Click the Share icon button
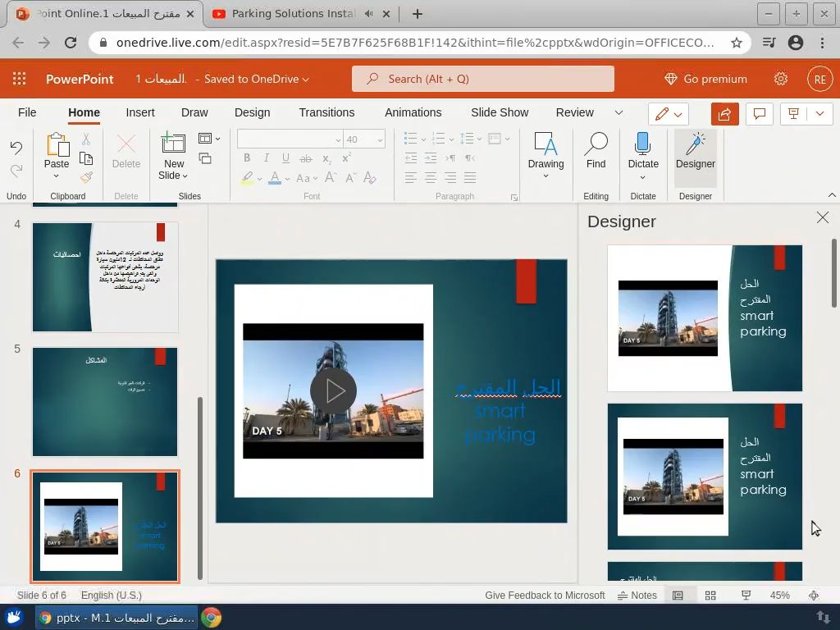 point(724,114)
